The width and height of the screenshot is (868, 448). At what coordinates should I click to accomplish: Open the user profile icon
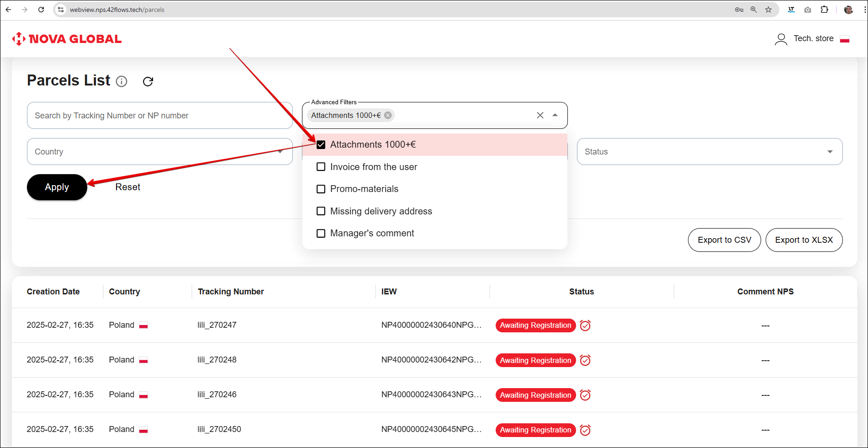point(781,39)
